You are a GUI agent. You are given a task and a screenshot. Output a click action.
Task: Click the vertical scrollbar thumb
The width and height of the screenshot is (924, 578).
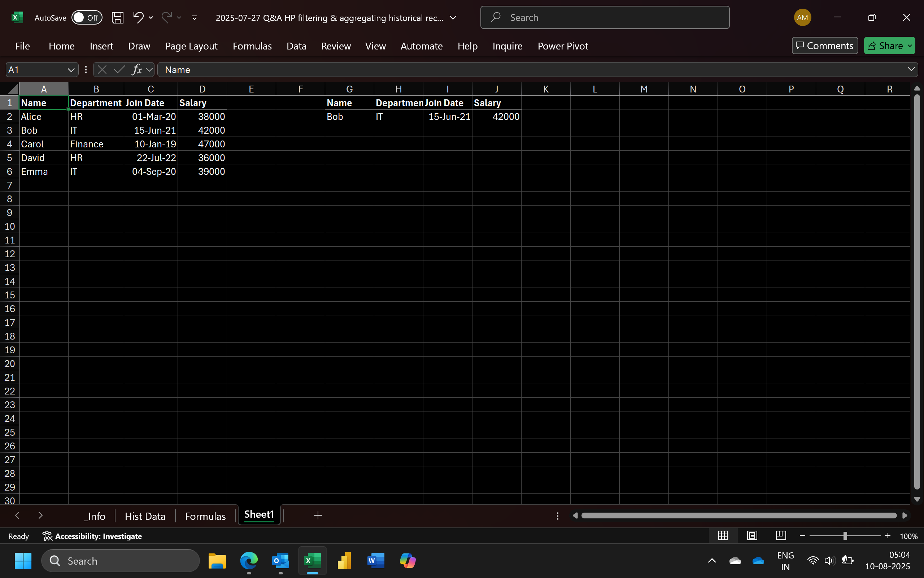pyautogui.click(x=917, y=292)
